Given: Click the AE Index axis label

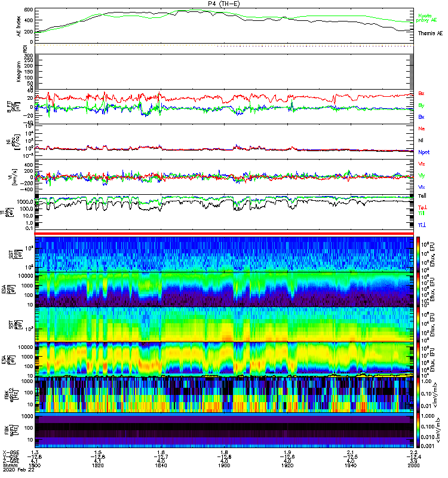Looking at the screenshot, I should 19,26.
